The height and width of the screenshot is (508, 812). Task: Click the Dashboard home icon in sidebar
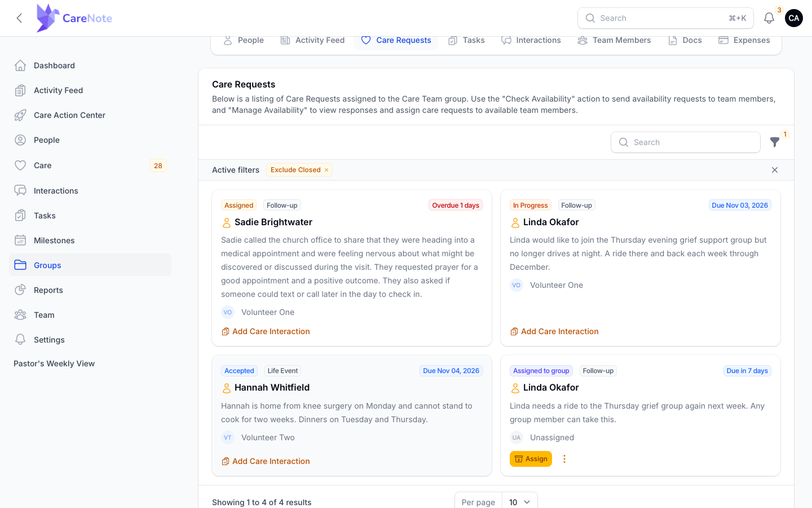[x=20, y=65]
